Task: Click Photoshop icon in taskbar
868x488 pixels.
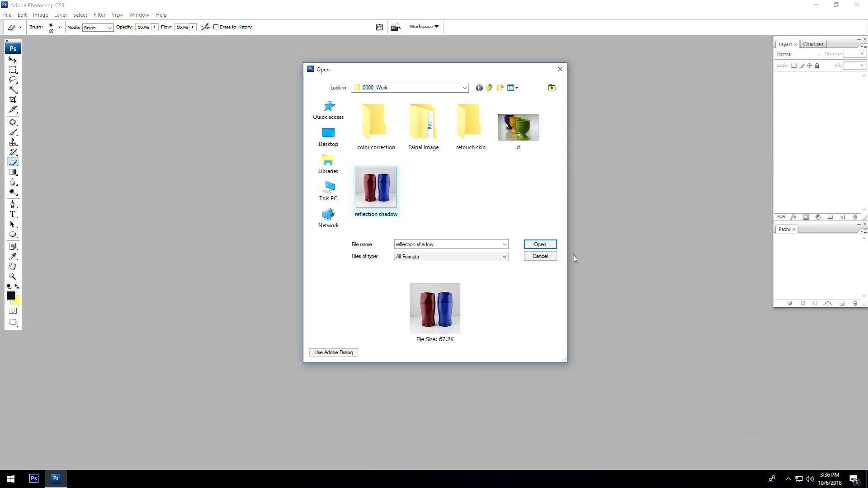Action: (56, 478)
